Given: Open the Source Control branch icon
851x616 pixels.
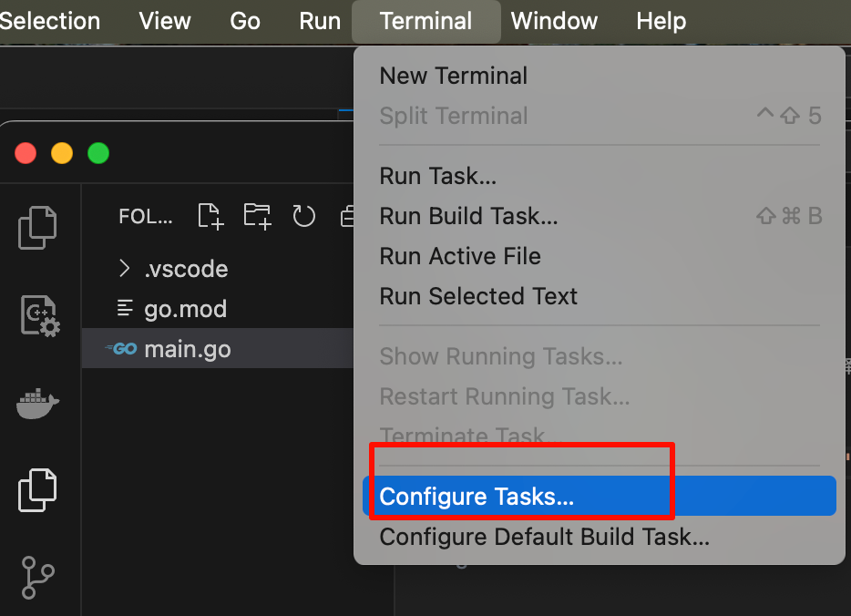Looking at the screenshot, I should [x=38, y=578].
